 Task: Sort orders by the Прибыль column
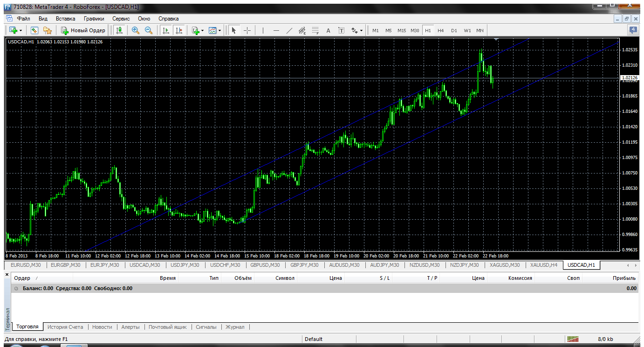coord(624,278)
